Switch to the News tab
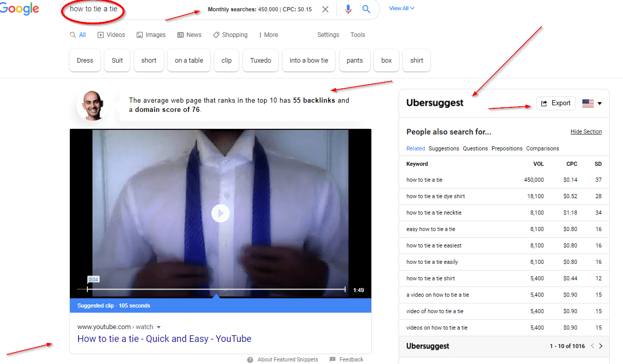 click(189, 35)
